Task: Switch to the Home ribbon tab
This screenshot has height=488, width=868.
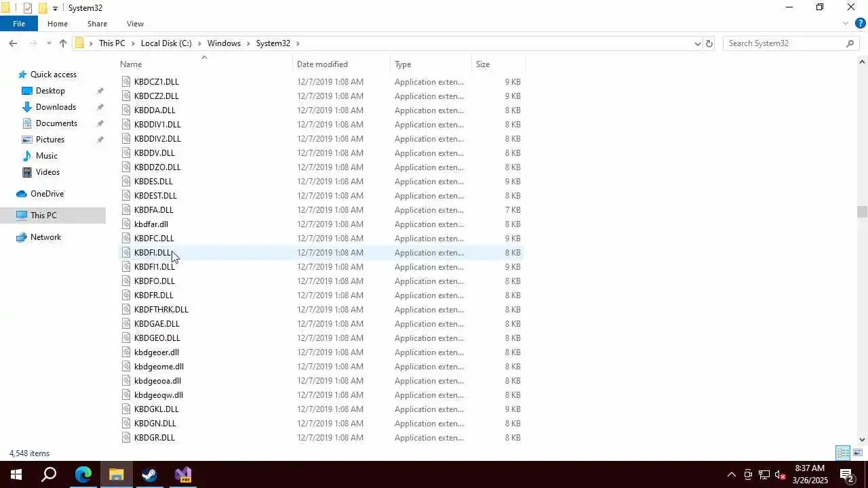Action: click(58, 24)
